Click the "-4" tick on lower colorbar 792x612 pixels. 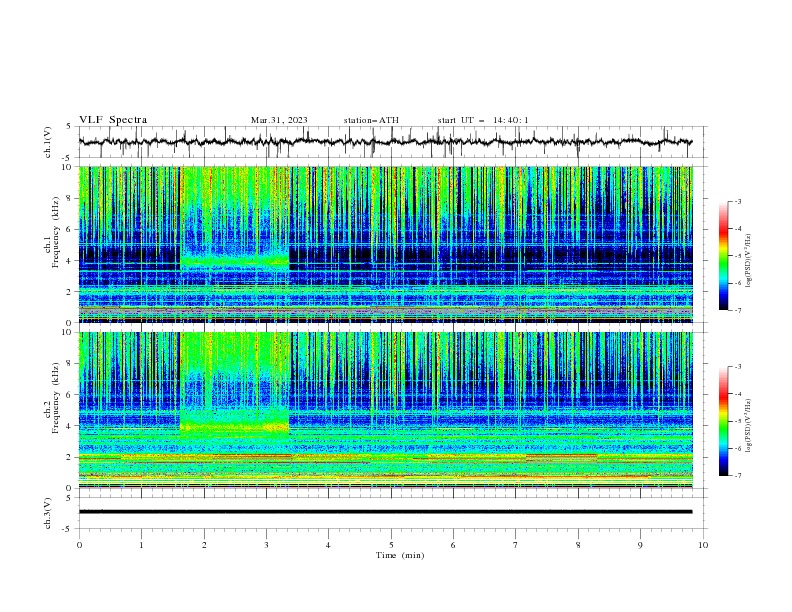click(737, 394)
